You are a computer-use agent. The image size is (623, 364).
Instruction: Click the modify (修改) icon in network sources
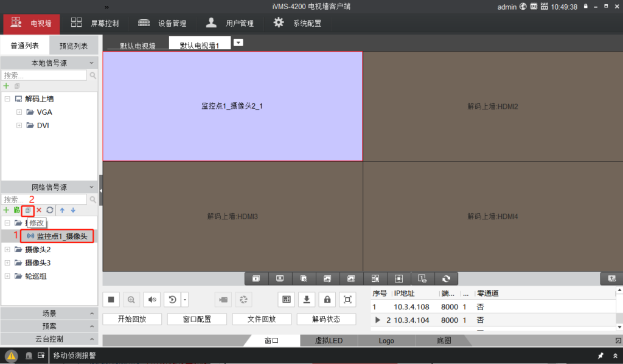tap(27, 210)
